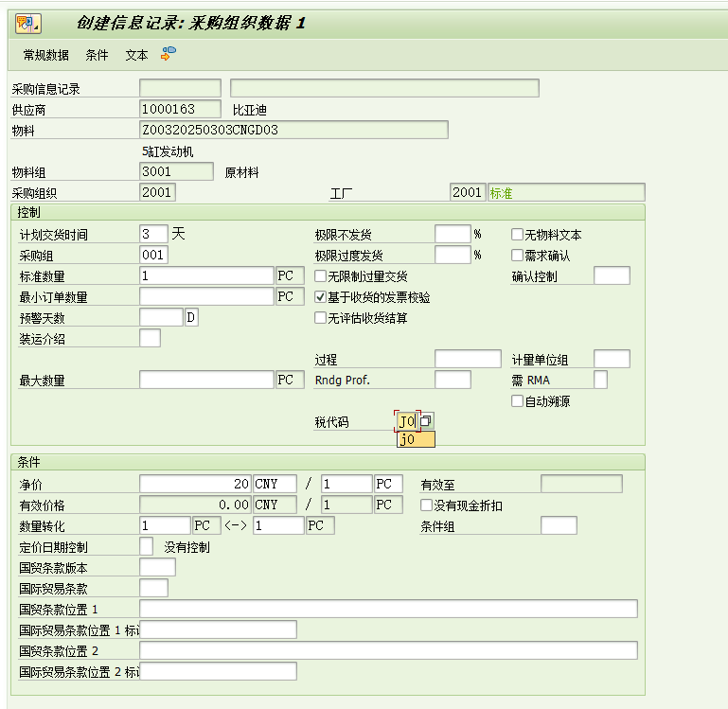Click the info record title icon menu
The image size is (728, 709).
tap(28, 23)
